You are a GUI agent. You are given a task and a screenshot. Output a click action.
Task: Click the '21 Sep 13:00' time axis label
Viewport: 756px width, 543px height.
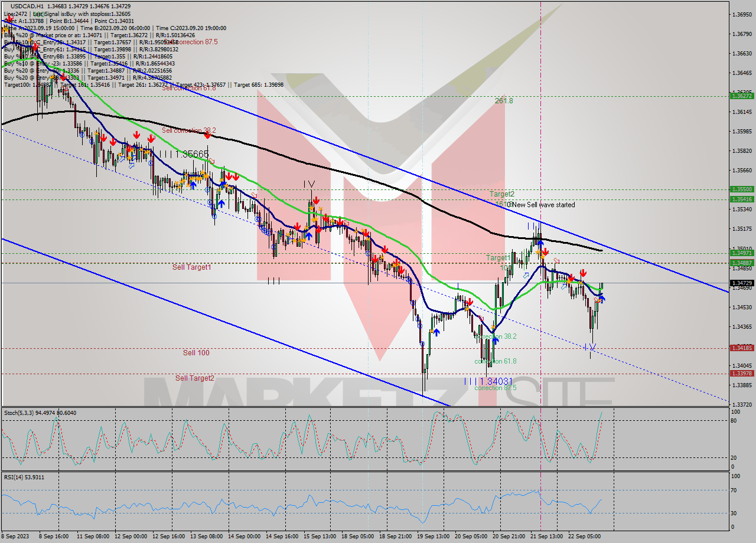point(546,537)
